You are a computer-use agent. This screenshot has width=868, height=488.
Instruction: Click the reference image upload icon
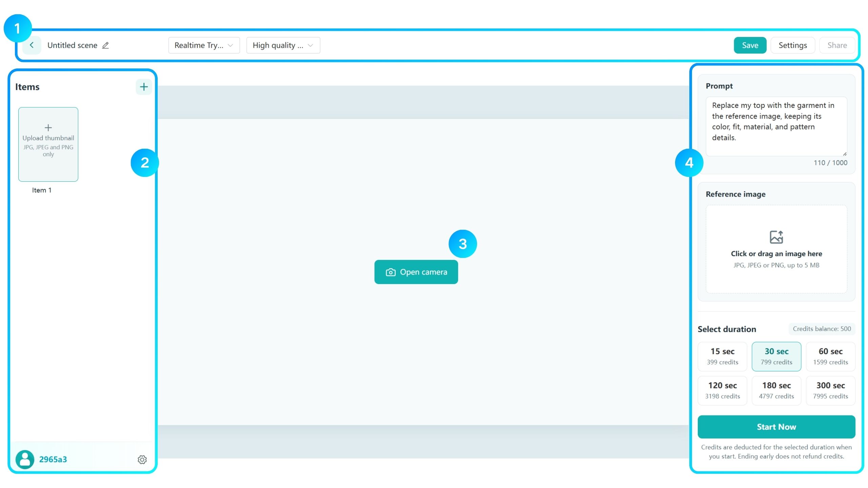click(776, 237)
